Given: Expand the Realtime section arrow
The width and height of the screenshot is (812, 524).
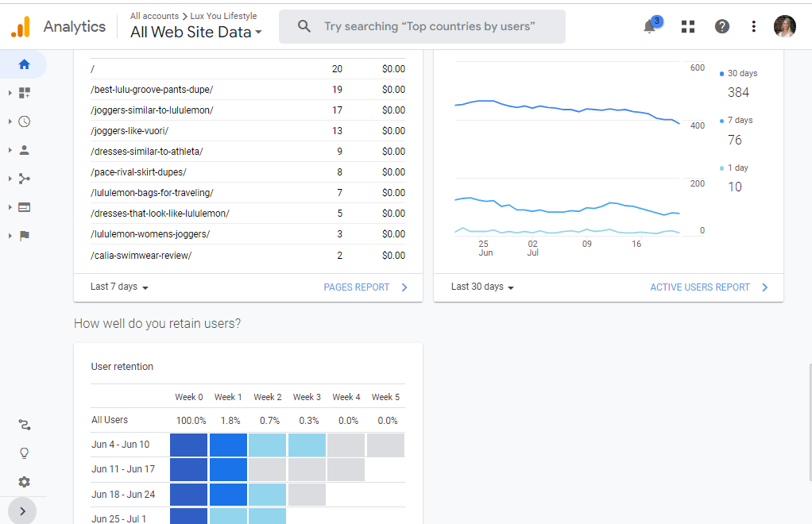Looking at the screenshot, I should [x=10, y=121].
